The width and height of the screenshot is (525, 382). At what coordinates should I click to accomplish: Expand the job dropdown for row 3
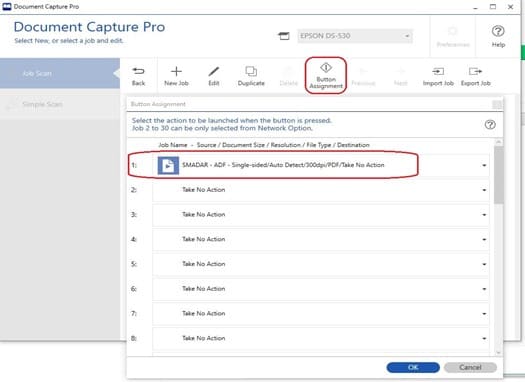(x=484, y=215)
